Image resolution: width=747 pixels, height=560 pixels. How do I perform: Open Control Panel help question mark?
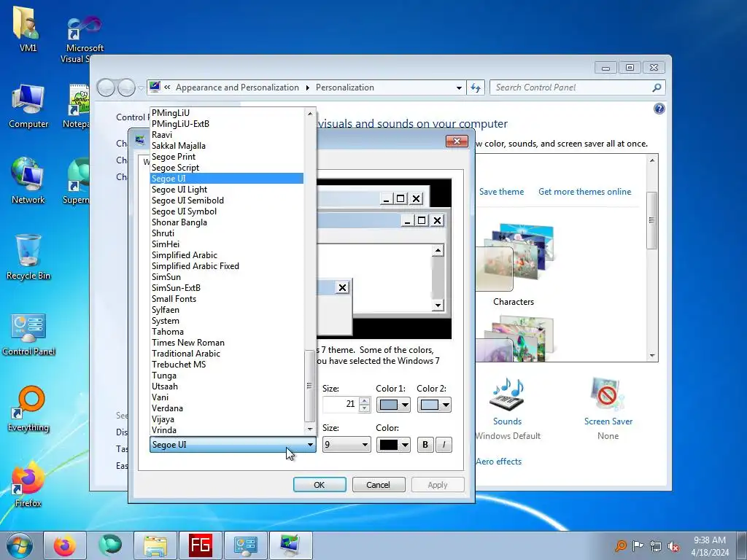pyautogui.click(x=659, y=109)
